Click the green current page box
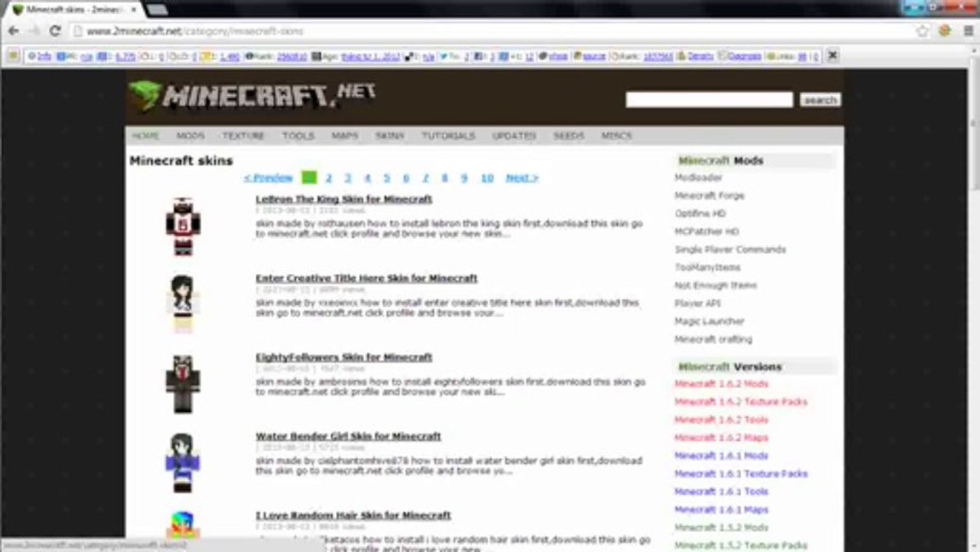This screenshot has height=552, width=980. (x=309, y=178)
